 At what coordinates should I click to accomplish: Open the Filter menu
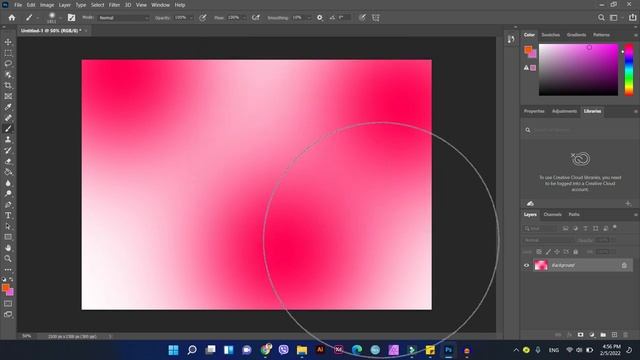pyautogui.click(x=114, y=5)
